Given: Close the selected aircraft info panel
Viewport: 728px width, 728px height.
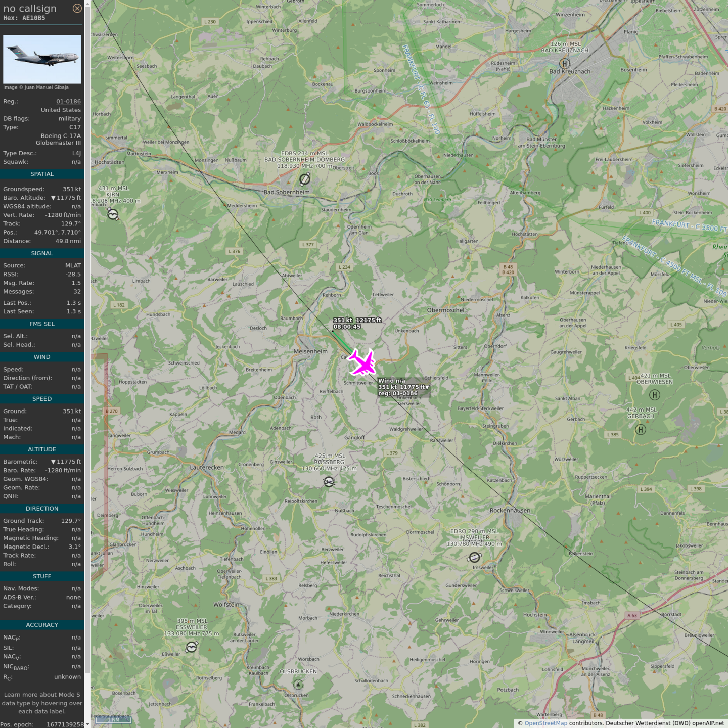Looking at the screenshot, I should click(77, 8).
